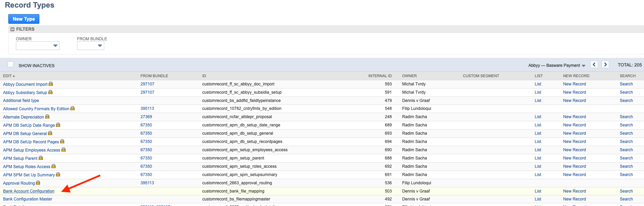The height and width of the screenshot is (206, 644).
Task: Create New Record for Abbyy Subsidiary Setup
Action: coord(574,92)
